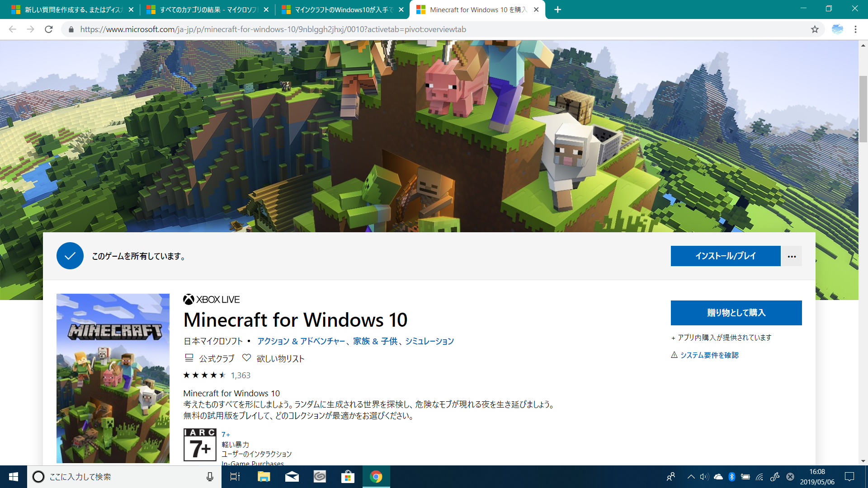
Task: Open the 家族 & 子供 category link
Action: coord(375,341)
